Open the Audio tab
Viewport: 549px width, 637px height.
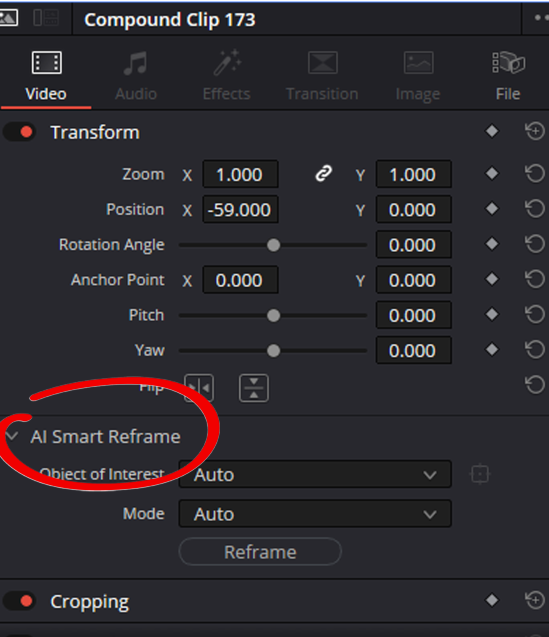click(x=136, y=76)
